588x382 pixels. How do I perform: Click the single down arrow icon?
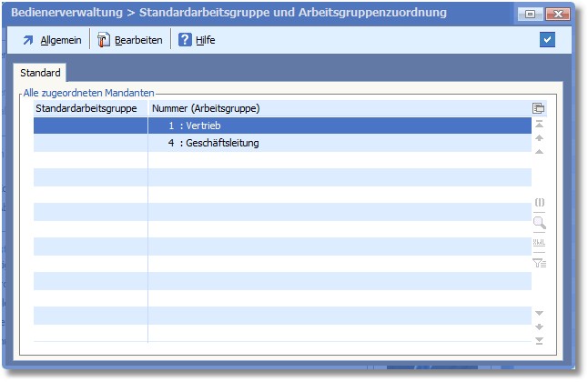point(539,312)
